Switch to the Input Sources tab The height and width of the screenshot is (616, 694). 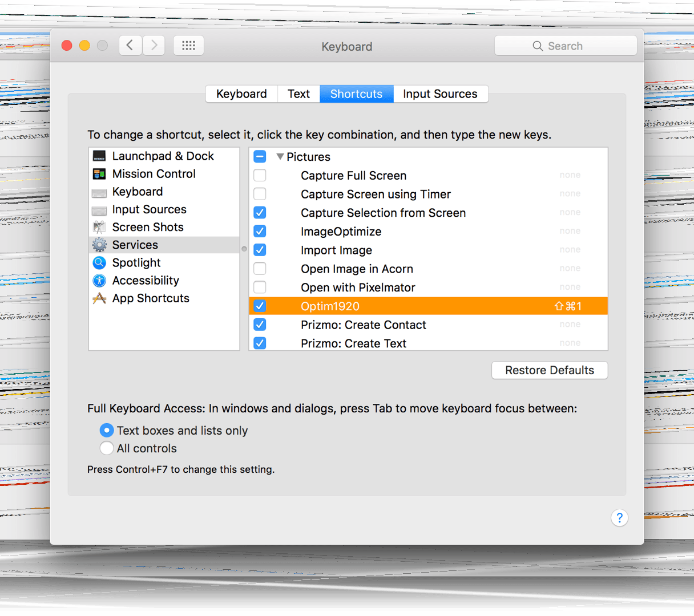(440, 94)
